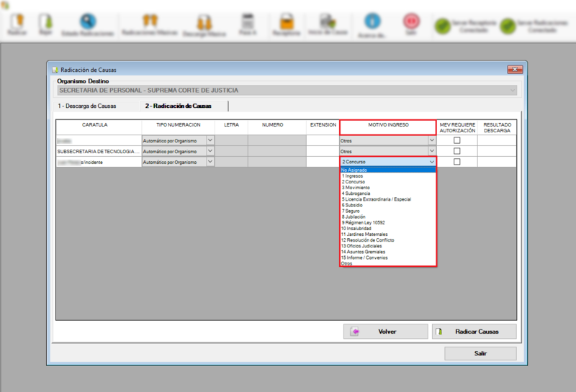Click Server Radicaciones connected status icon

(x=508, y=27)
